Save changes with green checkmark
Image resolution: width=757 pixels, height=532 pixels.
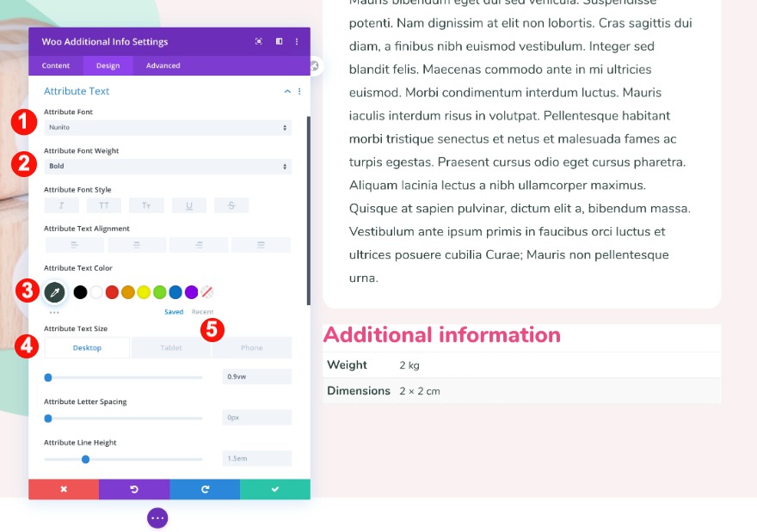pos(275,489)
